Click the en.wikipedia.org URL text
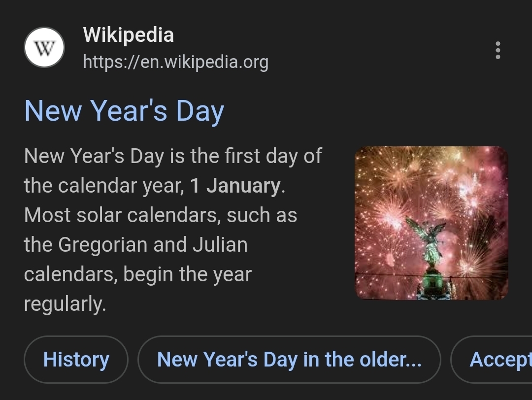532x400 pixels. tap(175, 62)
